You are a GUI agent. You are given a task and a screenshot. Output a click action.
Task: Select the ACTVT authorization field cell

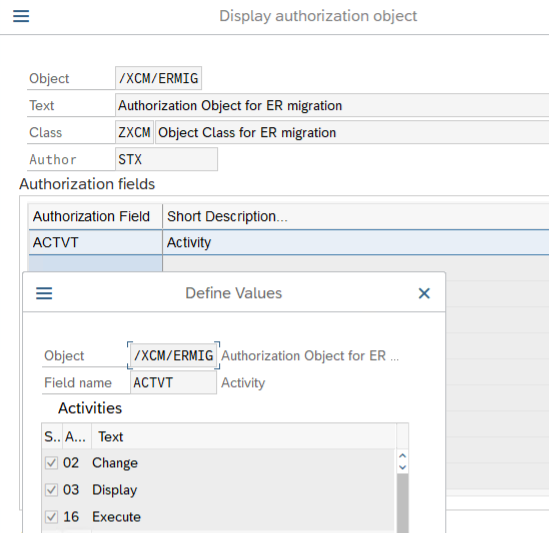coord(95,242)
